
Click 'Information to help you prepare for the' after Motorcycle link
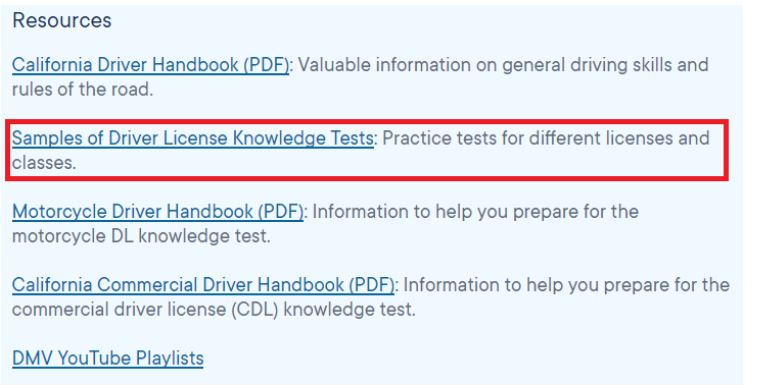click(475, 212)
